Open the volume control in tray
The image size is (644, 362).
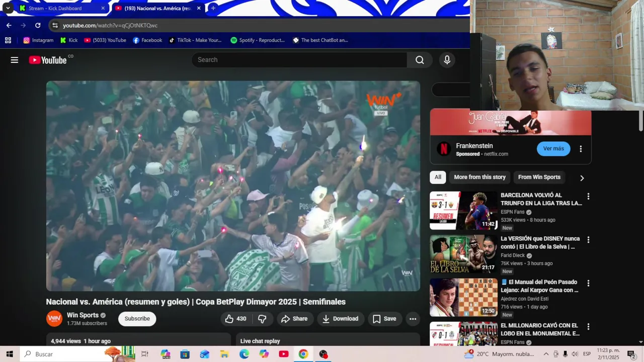pos(575,354)
